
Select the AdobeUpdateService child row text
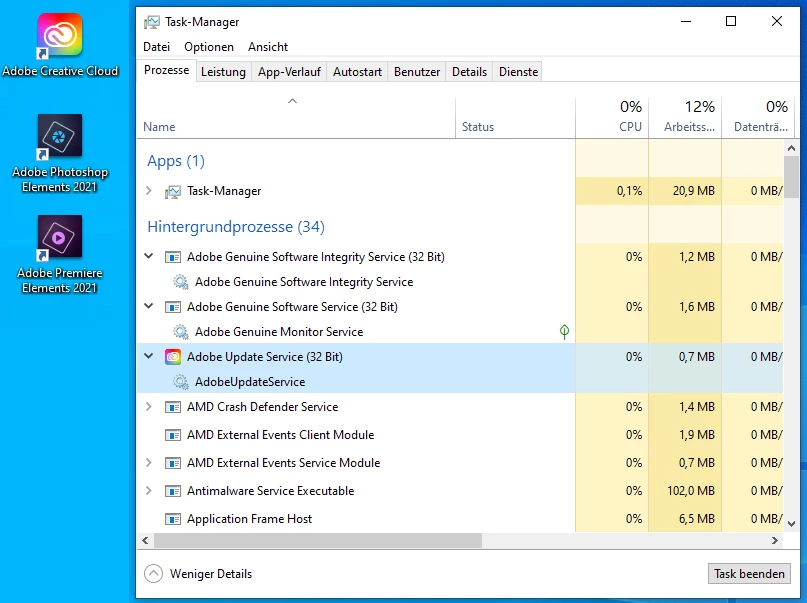tap(250, 382)
